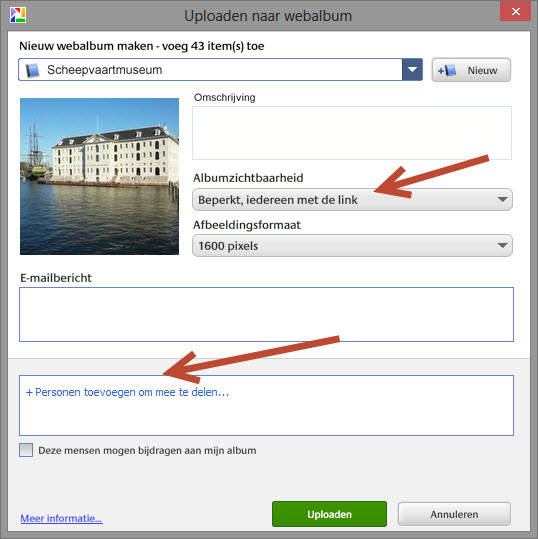Click into the Omschrijving text box
The width and height of the screenshot is (538, 539).
352,133
